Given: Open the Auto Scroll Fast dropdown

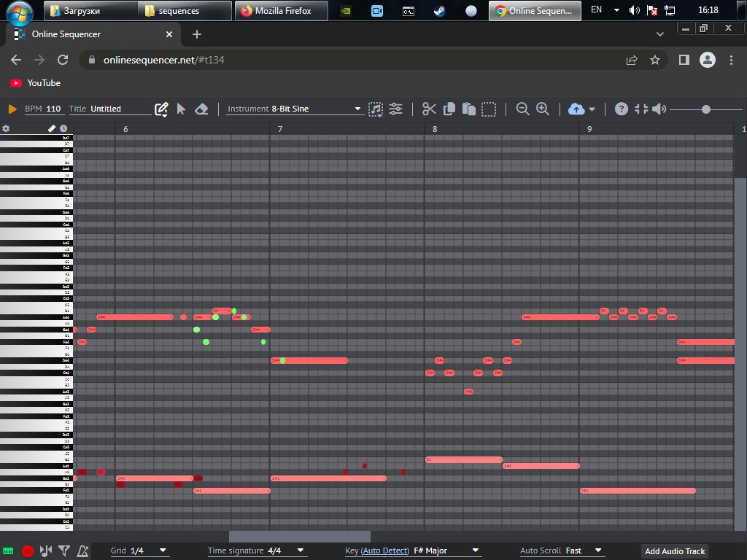Looking at the screenshot, I should click(561, 551).
